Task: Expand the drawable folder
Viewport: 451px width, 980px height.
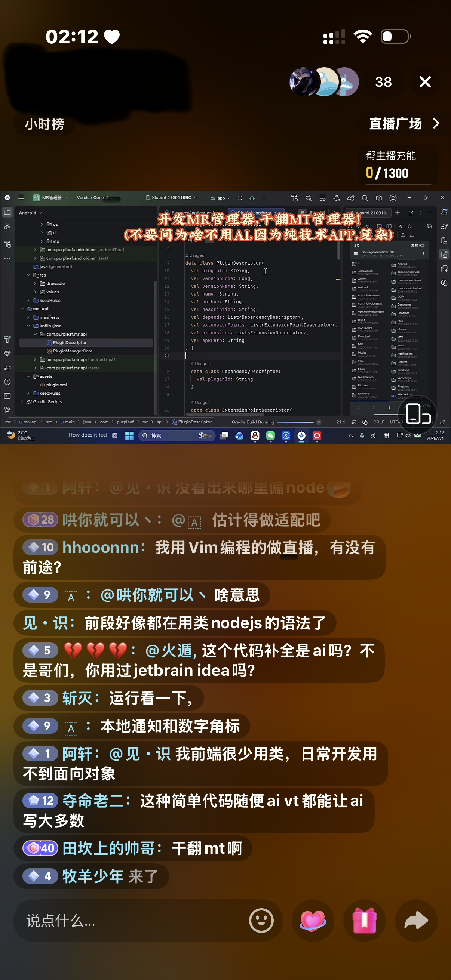Action: [36, 283]
